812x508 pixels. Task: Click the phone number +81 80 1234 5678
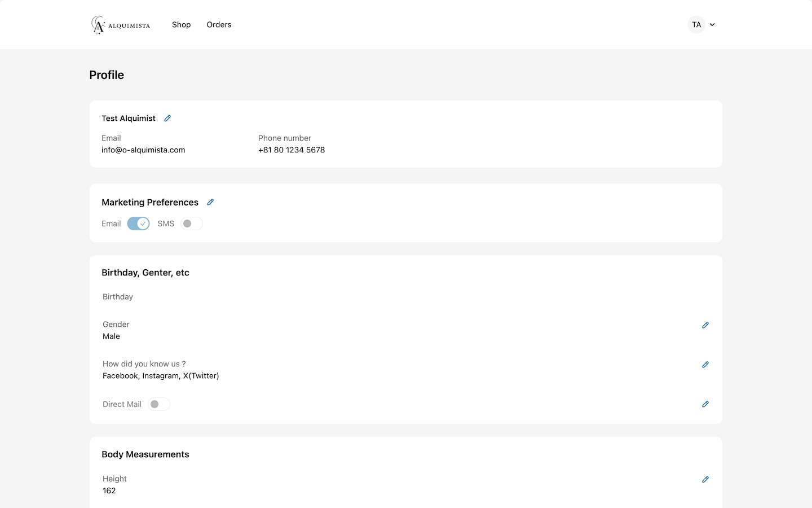[292, 150]
